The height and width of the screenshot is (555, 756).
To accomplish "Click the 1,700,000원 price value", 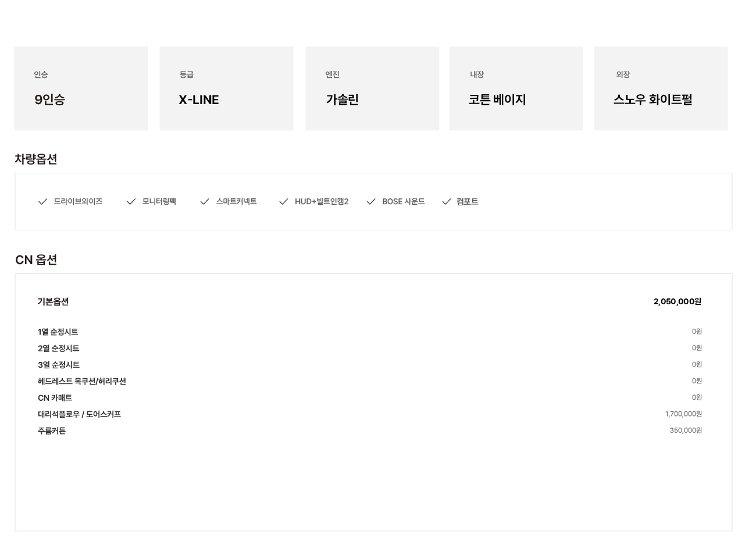I will (x=684, y=414).
